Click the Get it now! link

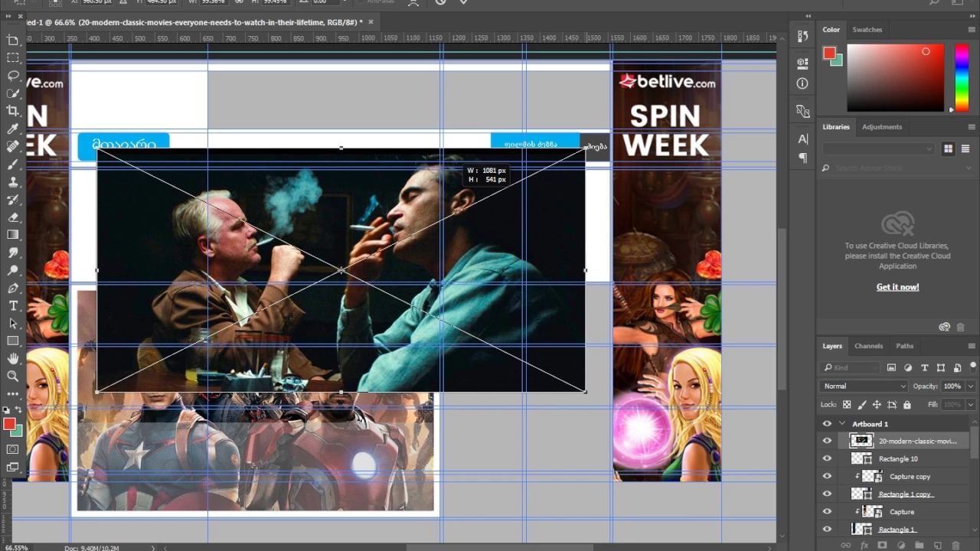pyautogui.click(x=897, y=287)
